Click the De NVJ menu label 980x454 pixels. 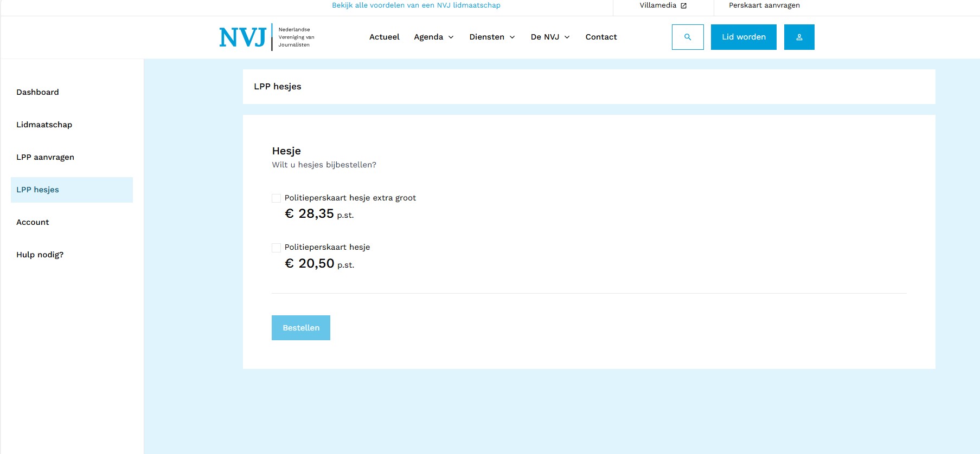(545, 37)
